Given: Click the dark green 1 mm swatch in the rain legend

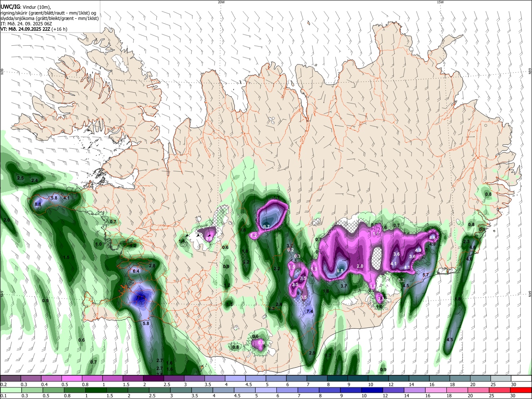Looking at the screenshot, I should tap(96, 390).
